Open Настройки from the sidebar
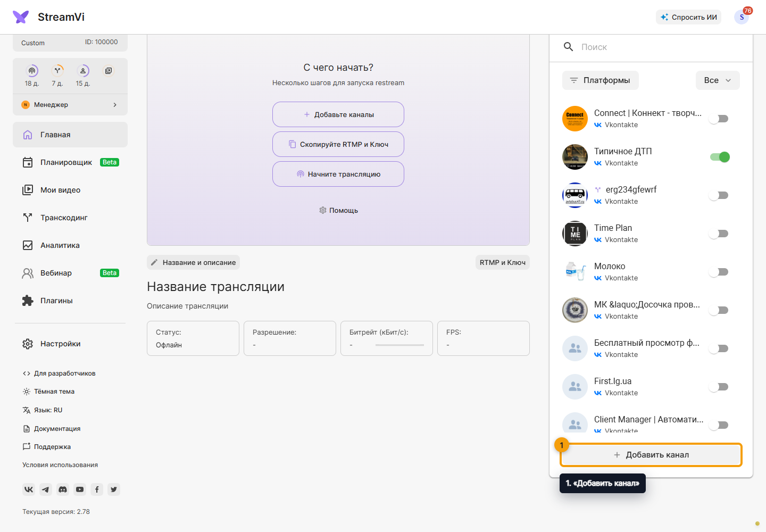 pyautogui.click(x=70, y=344)
